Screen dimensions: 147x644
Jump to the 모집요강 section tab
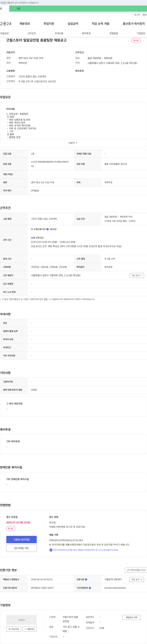pos(4,33)
